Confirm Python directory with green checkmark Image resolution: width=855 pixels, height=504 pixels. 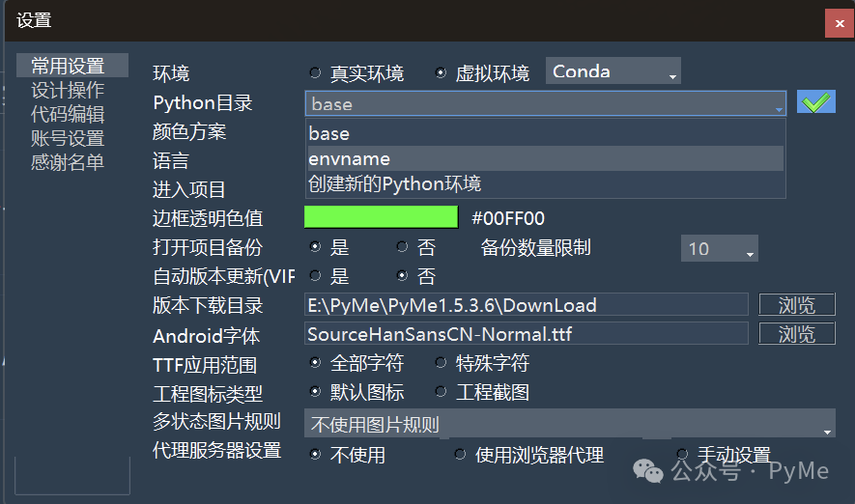click(x=815, y=102)
